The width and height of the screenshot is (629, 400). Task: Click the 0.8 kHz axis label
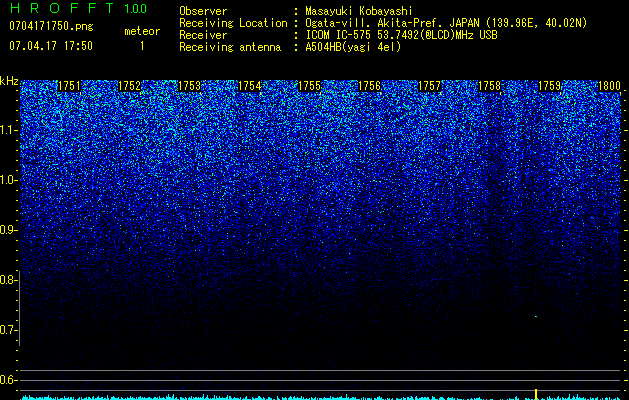8,280
